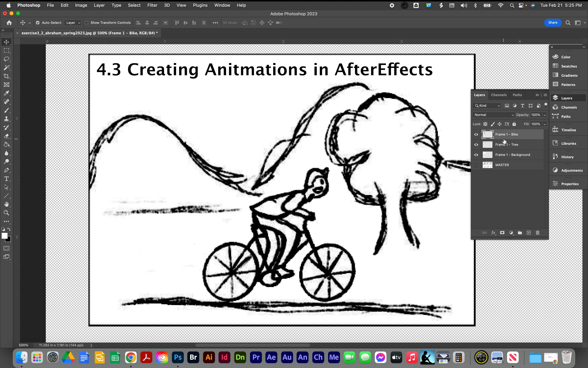The height and width of the screenshot is (368, 588).
Task: Select the Zoom tool
Action: [x=7, y=213]
